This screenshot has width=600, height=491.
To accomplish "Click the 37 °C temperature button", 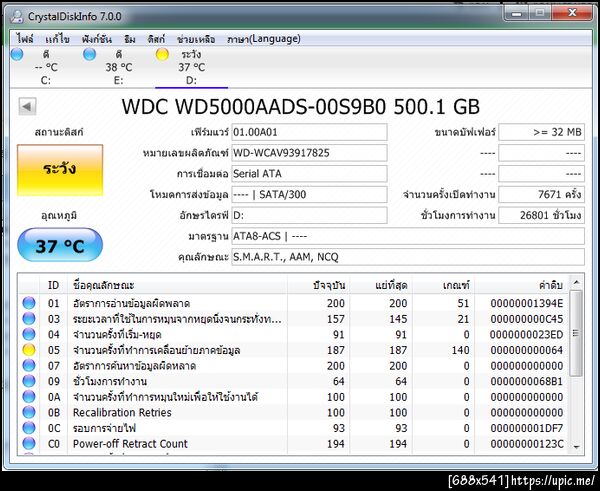I will 60,245.
